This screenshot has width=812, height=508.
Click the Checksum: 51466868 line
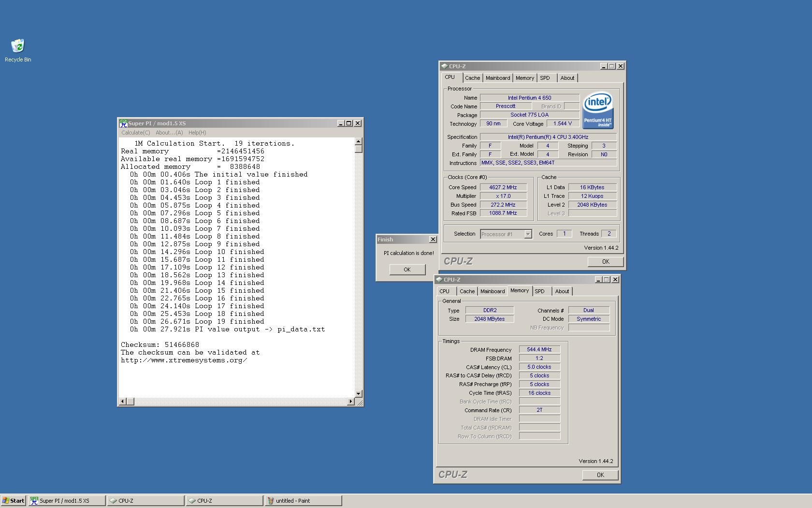point(160,345)
